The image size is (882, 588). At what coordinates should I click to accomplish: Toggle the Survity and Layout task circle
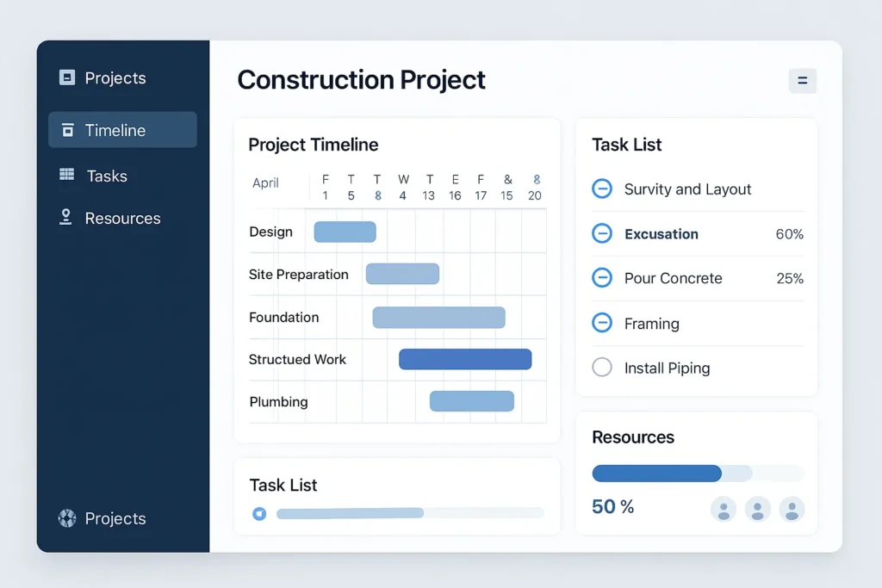pyautogui.click(x=602, y=189)
